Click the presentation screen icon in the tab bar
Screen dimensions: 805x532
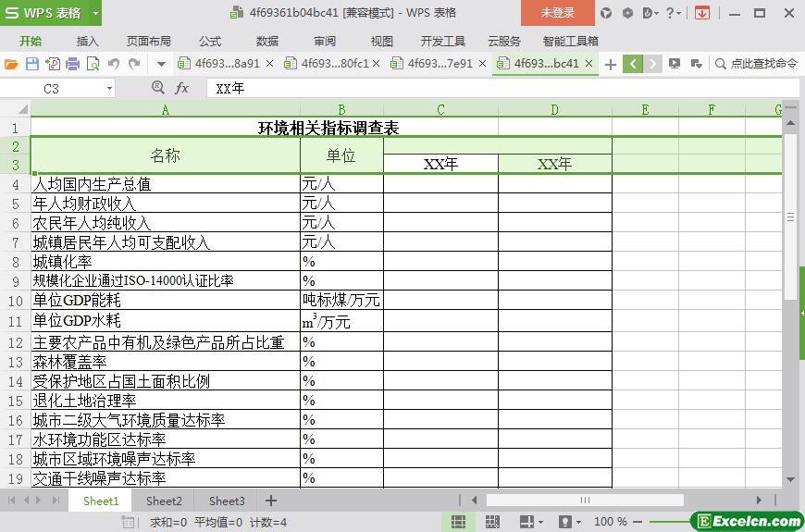pyautogui.click(x=675, y=64)
